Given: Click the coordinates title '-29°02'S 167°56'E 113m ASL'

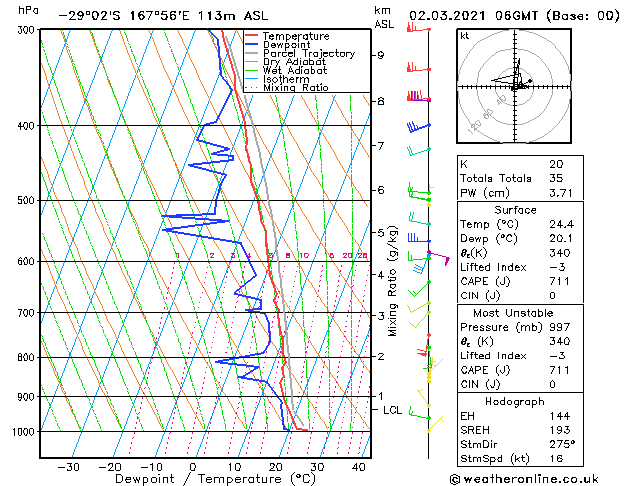Looking at the screenshot, I should tap(163, 16).
